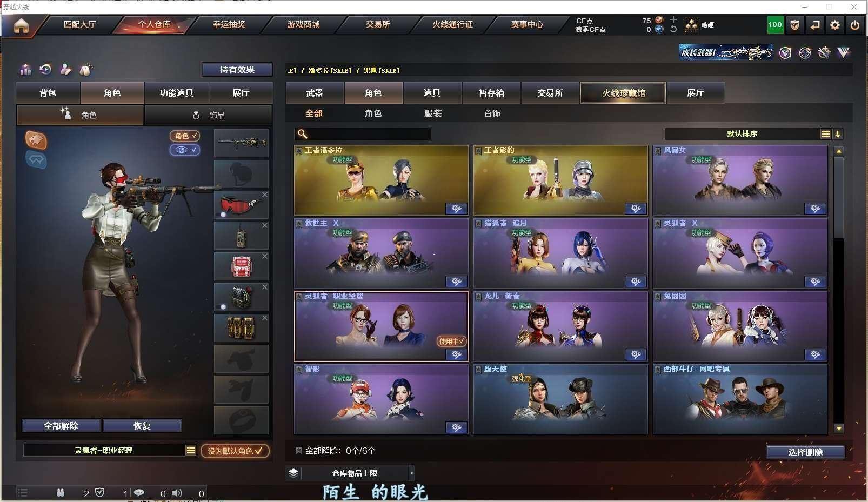Viewport: 868px width, 502px height.
Task: Click the 选择删除 button
Action: [x=805, y=452]
